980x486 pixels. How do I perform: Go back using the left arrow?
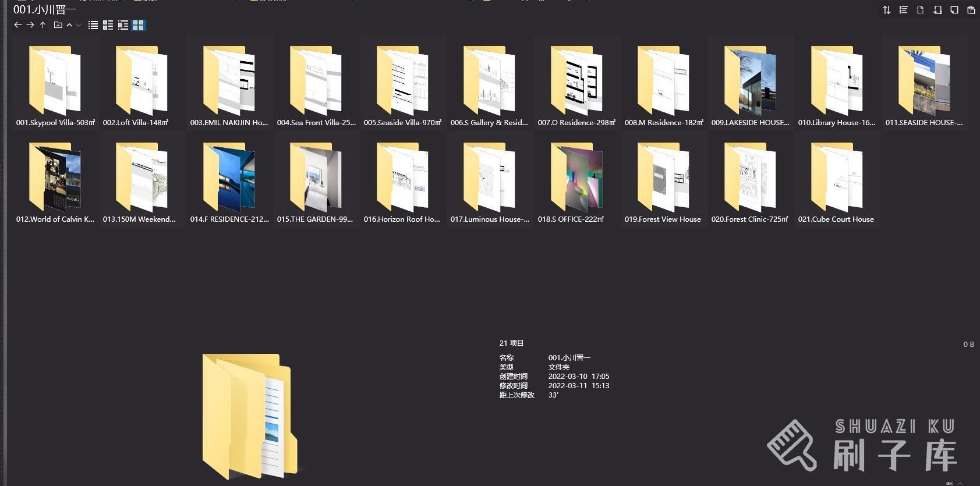click(x=17, y=25)
